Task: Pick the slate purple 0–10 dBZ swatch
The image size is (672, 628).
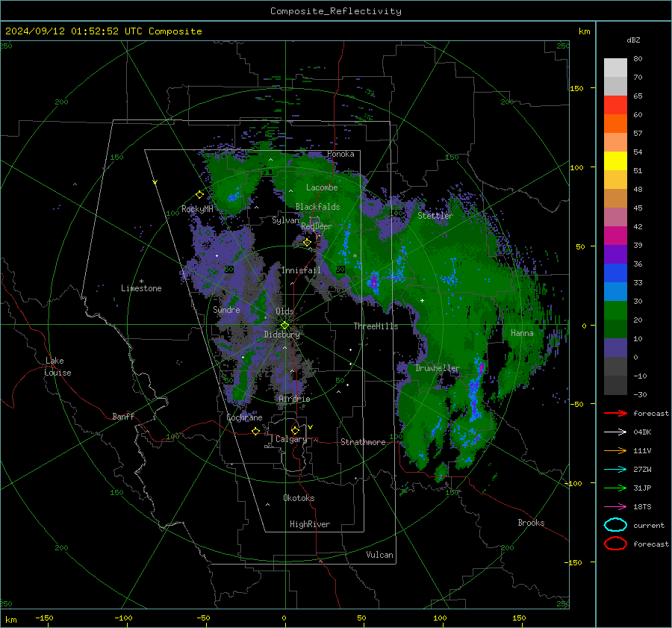Action: pos(615,347)
